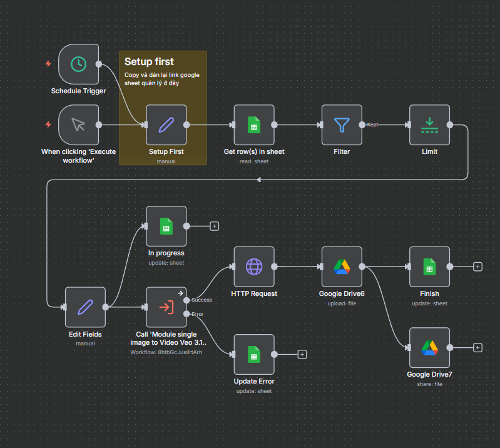Screen dimensions: 500x448
Task: Select the Finish sheet node
Action: tap(429, 267)
